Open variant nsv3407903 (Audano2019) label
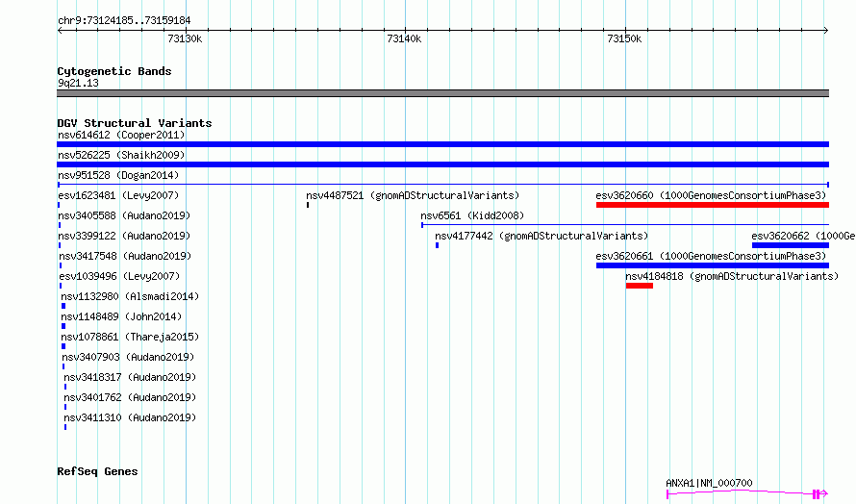This screenshot has height=504, width=856. tap(128, 357)
